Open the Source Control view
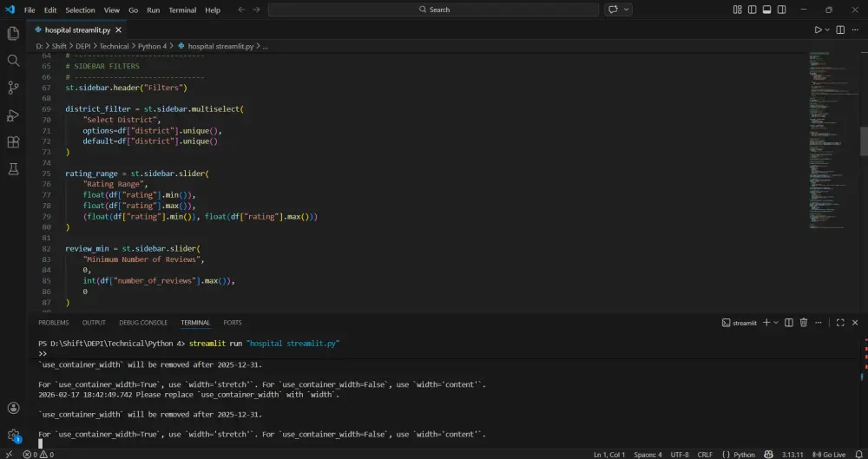The width and height of the screenshot is (868, 459). pyautogui.click(x=13, y=87)
